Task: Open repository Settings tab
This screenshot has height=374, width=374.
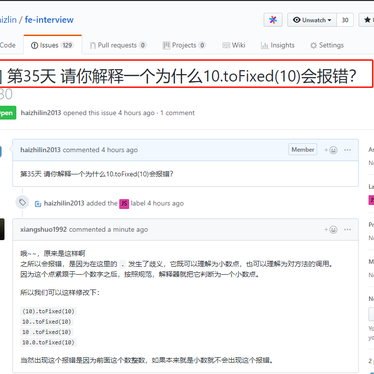Action: [x=327, y=45]
